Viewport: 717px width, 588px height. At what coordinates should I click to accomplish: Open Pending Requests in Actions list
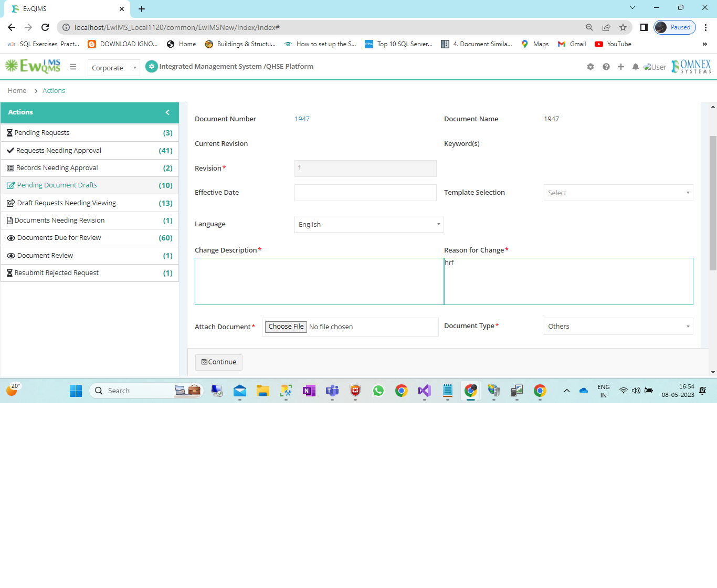click(x=90, y=133)
